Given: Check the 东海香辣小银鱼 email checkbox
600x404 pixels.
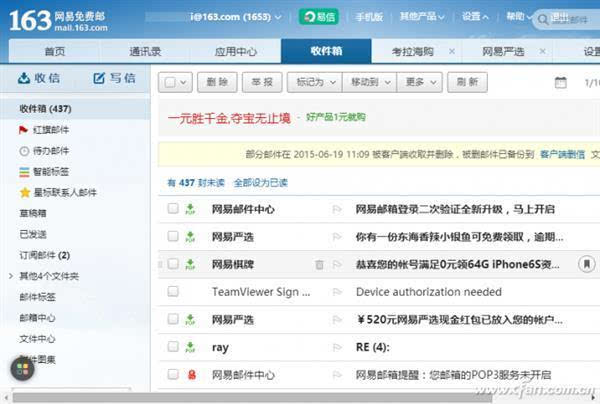Looking at the screenshot, I should (x=173, y=236).
